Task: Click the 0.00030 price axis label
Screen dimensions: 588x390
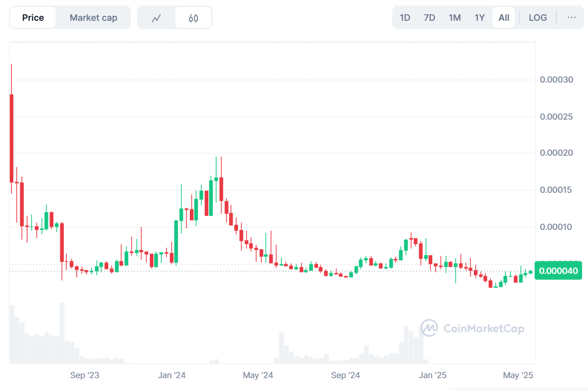Action: click(x=556, y=80)
